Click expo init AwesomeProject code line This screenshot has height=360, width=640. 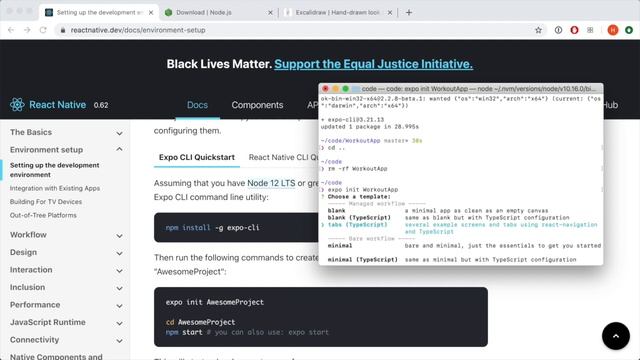point(215,302)
